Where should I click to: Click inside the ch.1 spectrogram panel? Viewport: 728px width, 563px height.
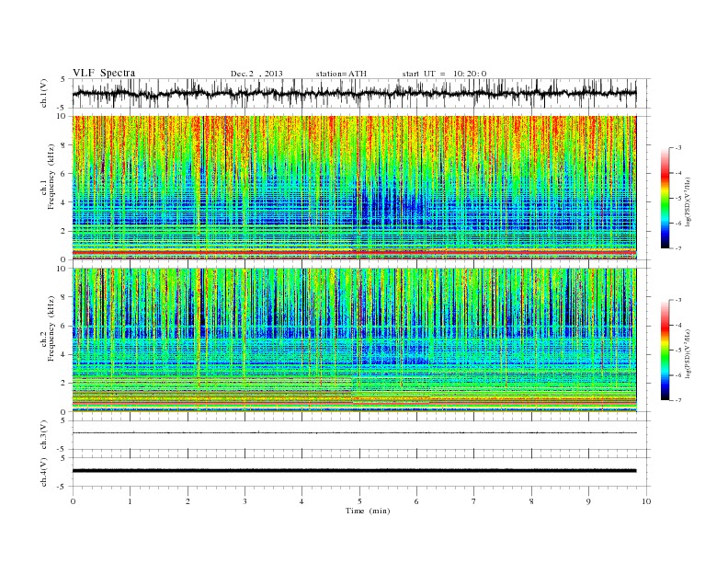(x=354, y=188)
